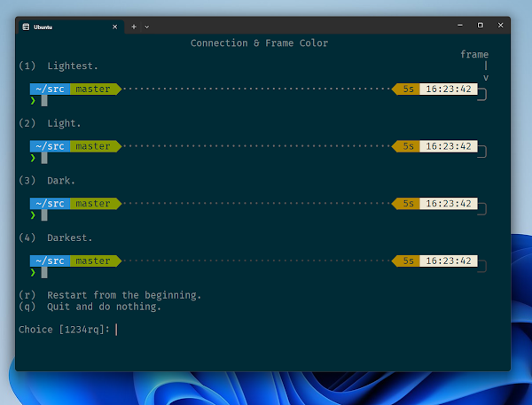Click the green prompt chevron under Lightest
Viewport: 532px width, 405px height.
coord(33,100)
